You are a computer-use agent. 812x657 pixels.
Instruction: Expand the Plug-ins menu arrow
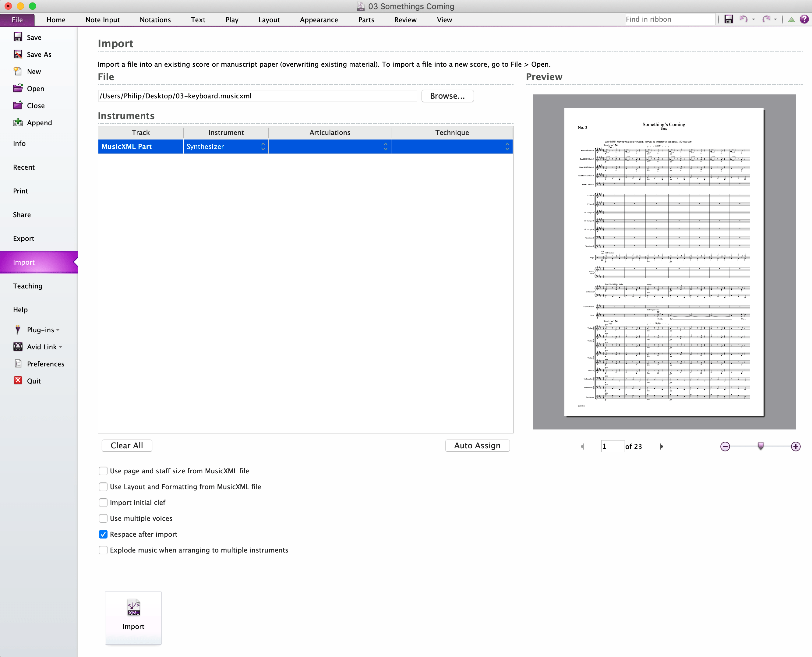[x=58, y=330]
